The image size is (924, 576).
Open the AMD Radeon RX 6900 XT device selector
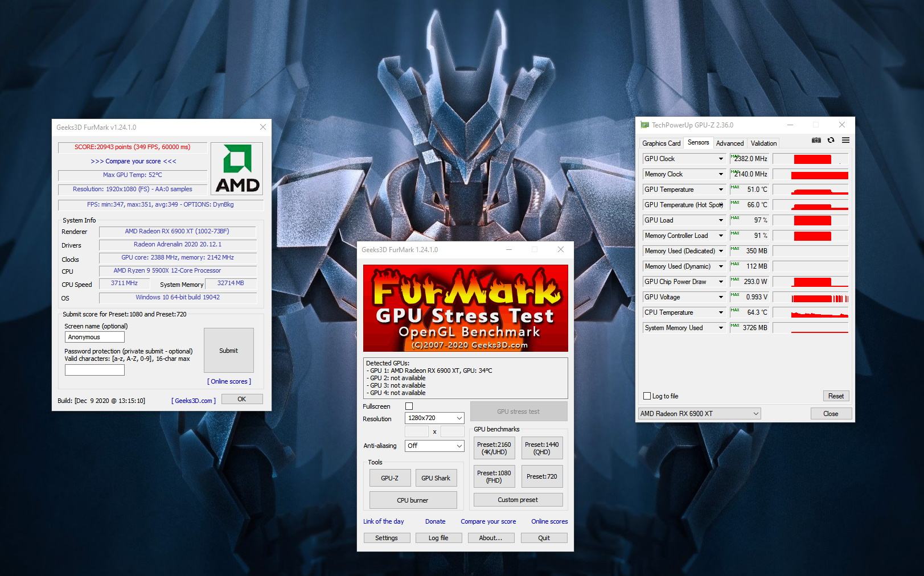[700, 414]
